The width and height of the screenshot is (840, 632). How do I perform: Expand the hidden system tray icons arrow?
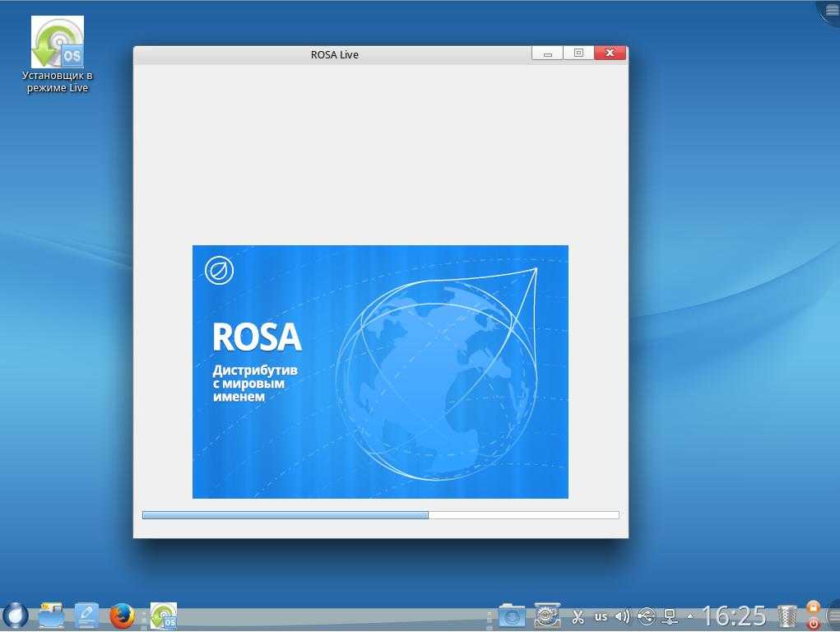pyautogui.click(x=689, y=616)
